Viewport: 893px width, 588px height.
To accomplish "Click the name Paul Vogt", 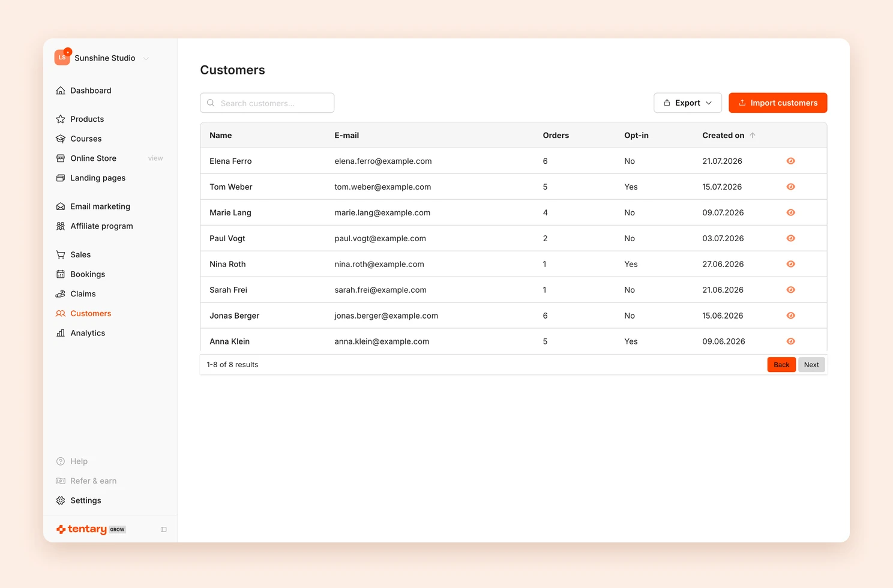I will pos(227,238).
